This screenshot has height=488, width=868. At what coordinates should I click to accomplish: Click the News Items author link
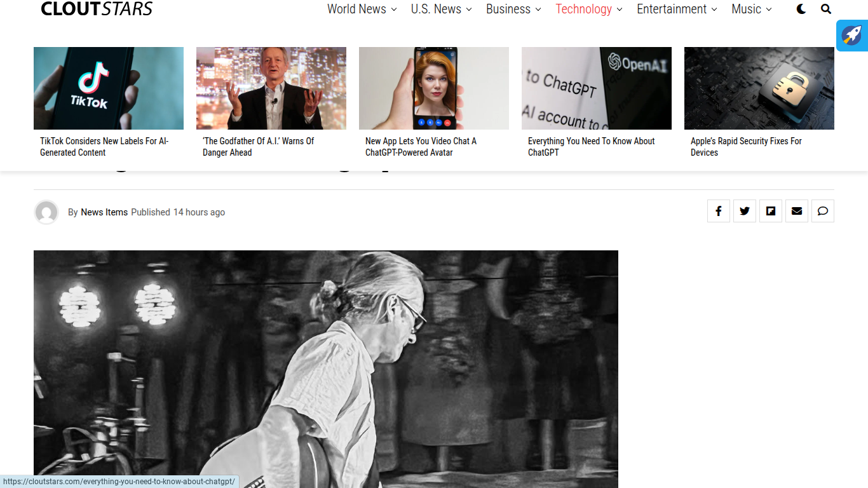(104, 212)
